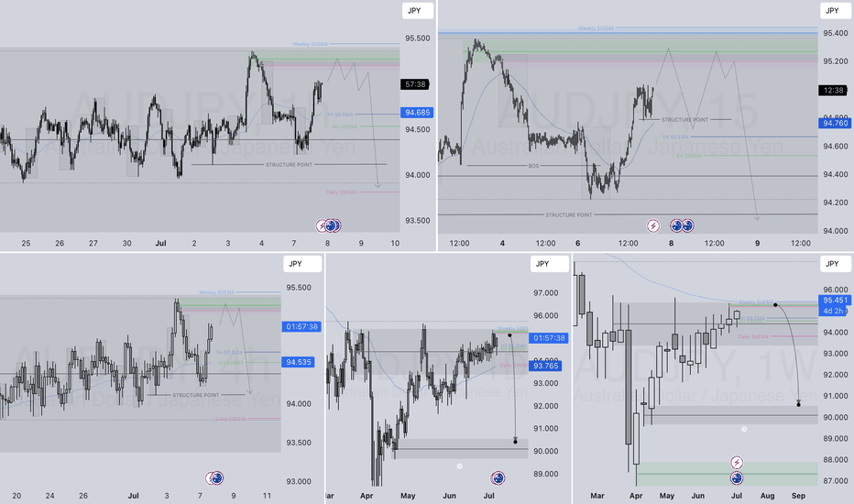Open the JPY currency button on the 15-minute chart
This screenshot has width=854, height=504.
[x=836, y=10]
